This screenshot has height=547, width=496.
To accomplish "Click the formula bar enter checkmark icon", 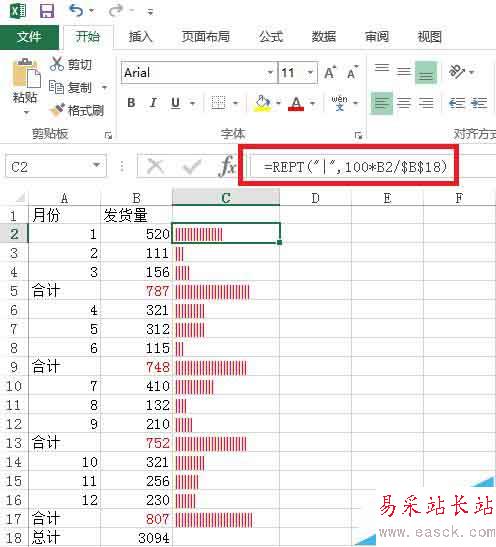I will pyautogui.click(x=192, y=166).
